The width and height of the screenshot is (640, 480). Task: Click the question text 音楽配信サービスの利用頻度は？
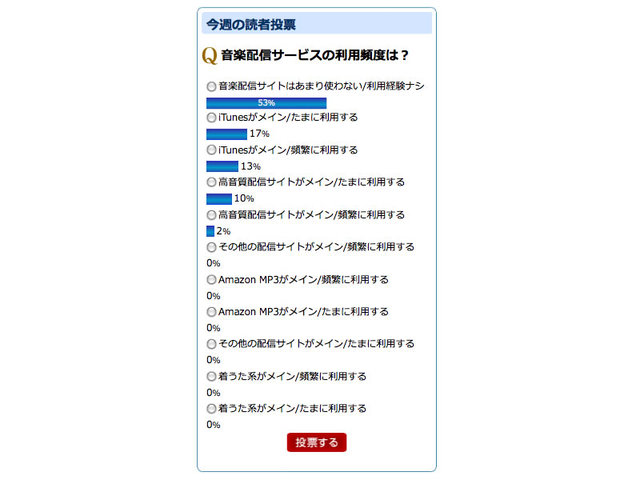pyautogui.click(x=315, y=56)
